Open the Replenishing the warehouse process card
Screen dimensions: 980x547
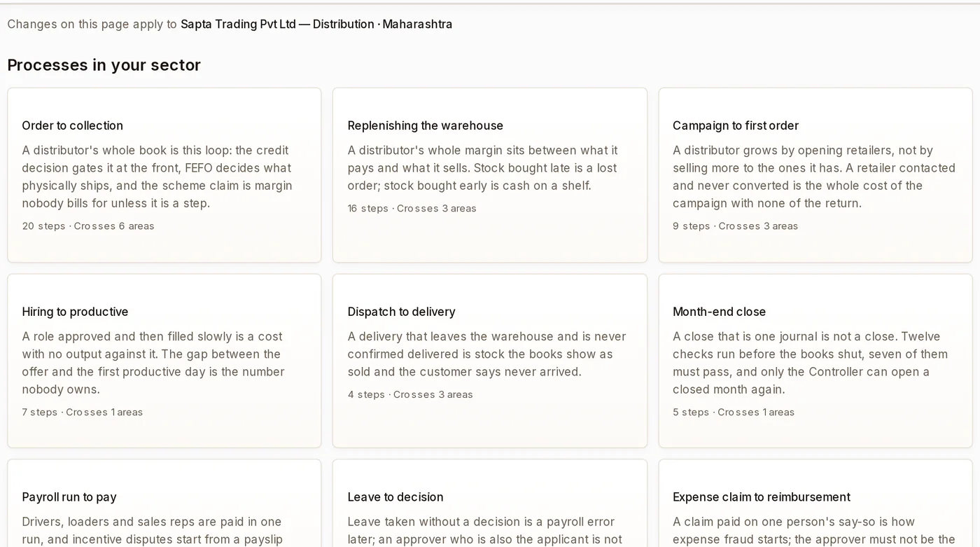pyautogui.click(x=489, y=175)
